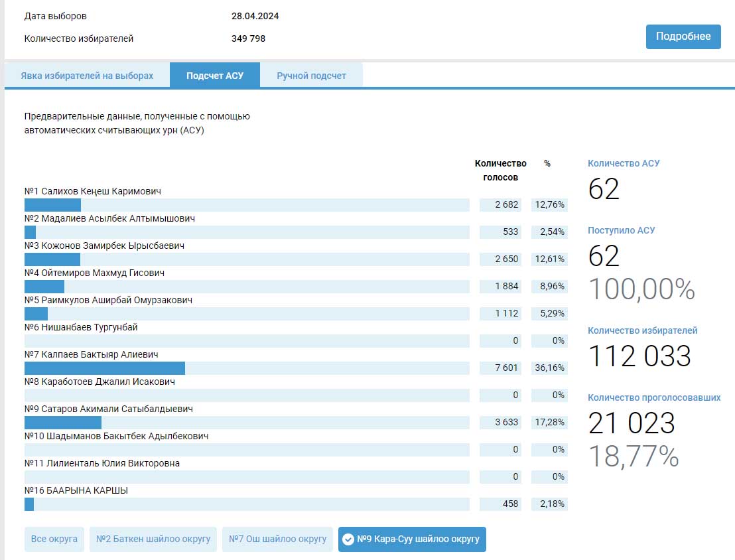
Task: Click candidate №11 Лилиенталь Юлия Викторовна
Action: 102,463
